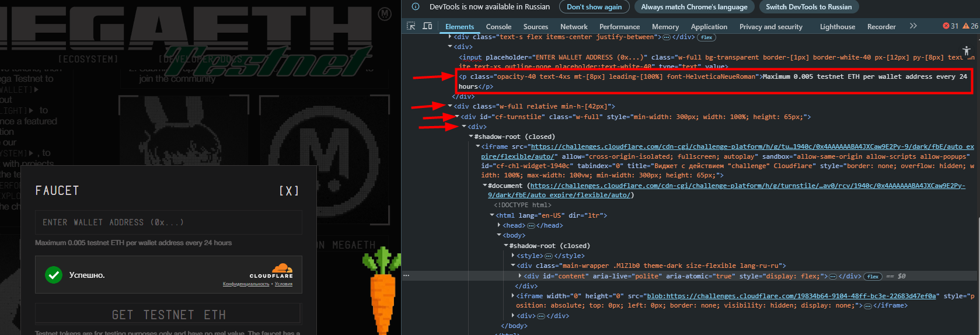980x335 pixels.
Task: Open the 31 errors indicator
Action: click(951, 26)
